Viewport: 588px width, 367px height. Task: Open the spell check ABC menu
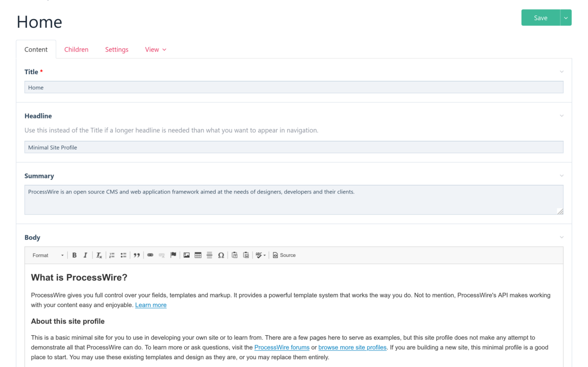[261, 256]
